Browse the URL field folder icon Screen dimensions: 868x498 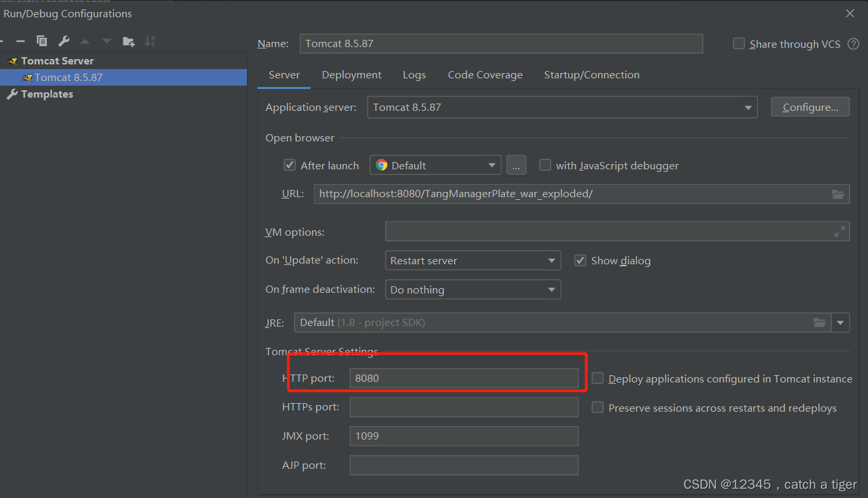pyautogui.click(x=838, y=194)
